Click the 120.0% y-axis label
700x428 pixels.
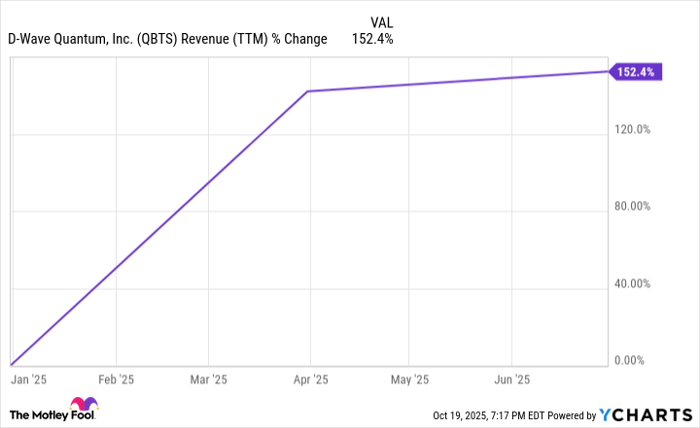pos(633,130)
